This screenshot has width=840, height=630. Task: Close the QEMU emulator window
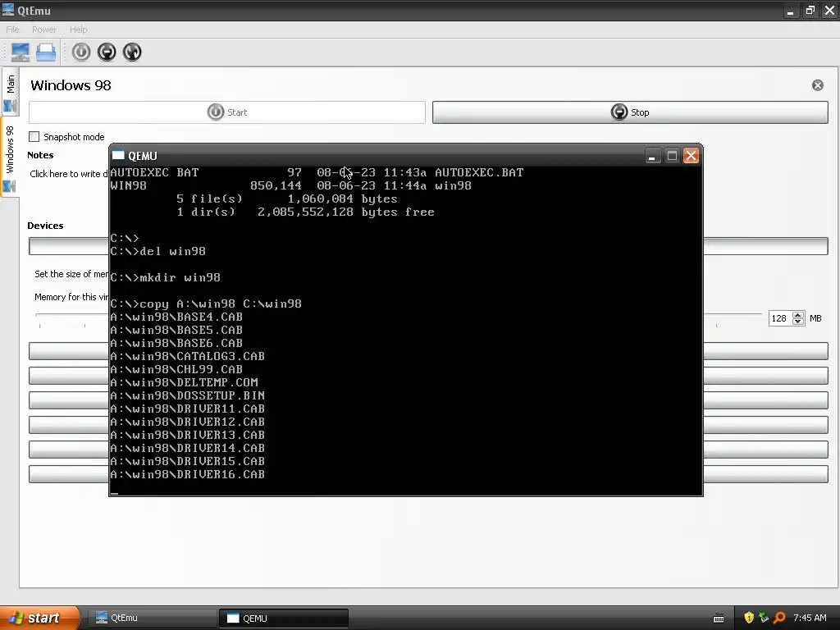click(691, 156)
